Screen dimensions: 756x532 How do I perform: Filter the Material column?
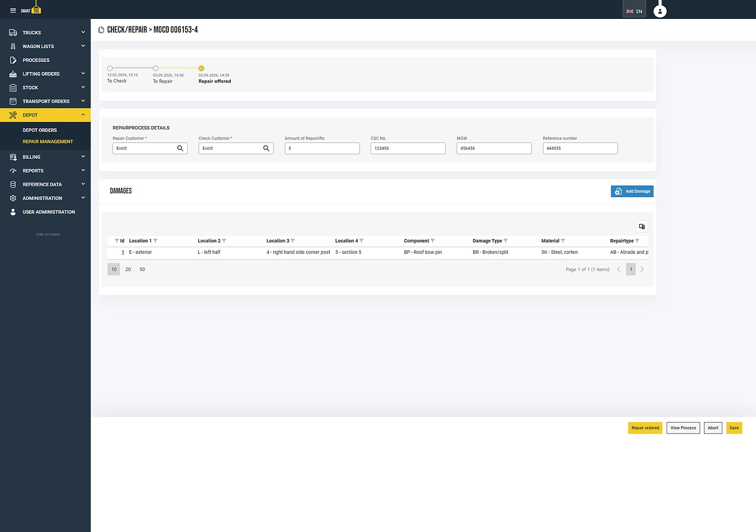click(x=563, y=241)
